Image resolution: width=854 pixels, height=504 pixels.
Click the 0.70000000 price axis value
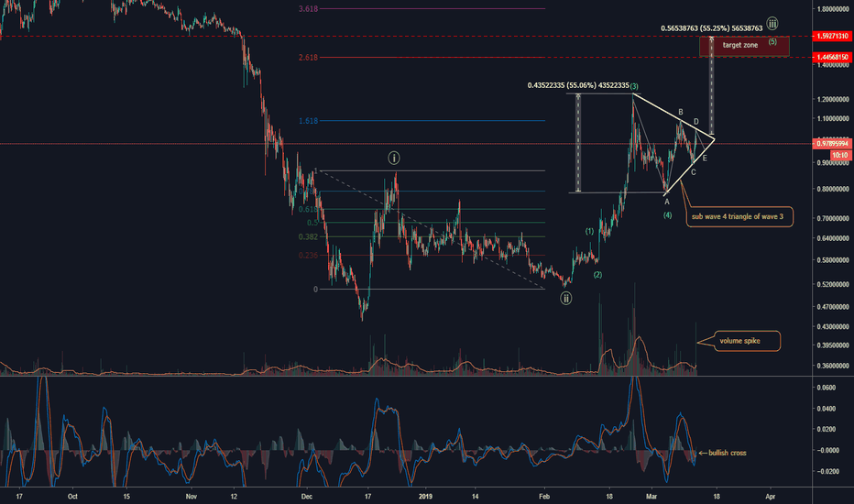click(833, 218)
